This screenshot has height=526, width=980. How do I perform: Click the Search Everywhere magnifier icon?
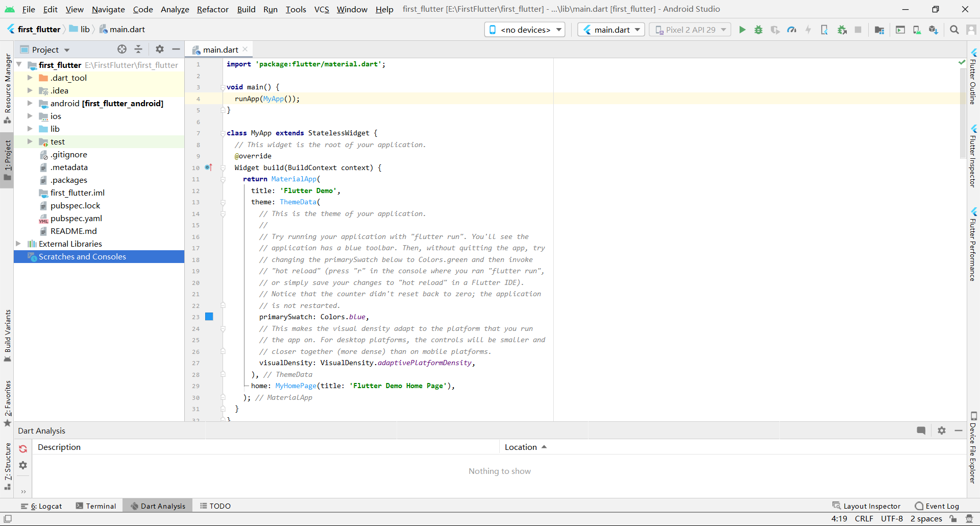click(954, 30)
